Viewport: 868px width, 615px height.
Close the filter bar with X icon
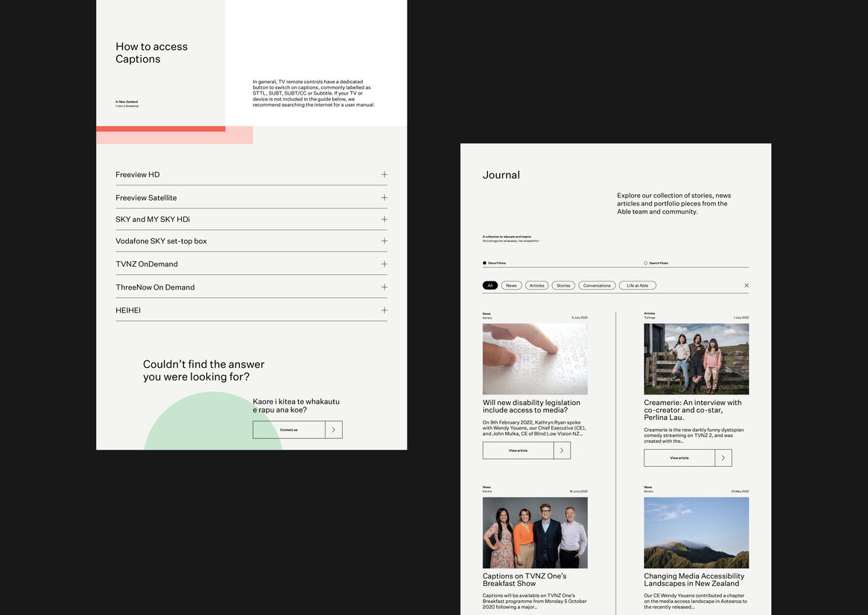coord(747,285)
